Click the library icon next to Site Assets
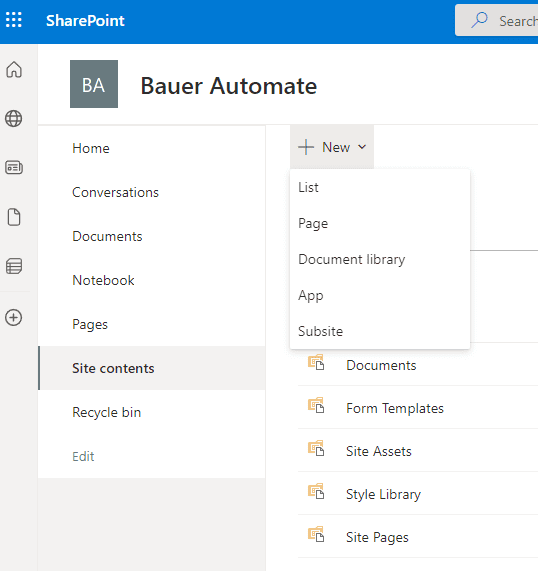538x571 pixels. 316,448
